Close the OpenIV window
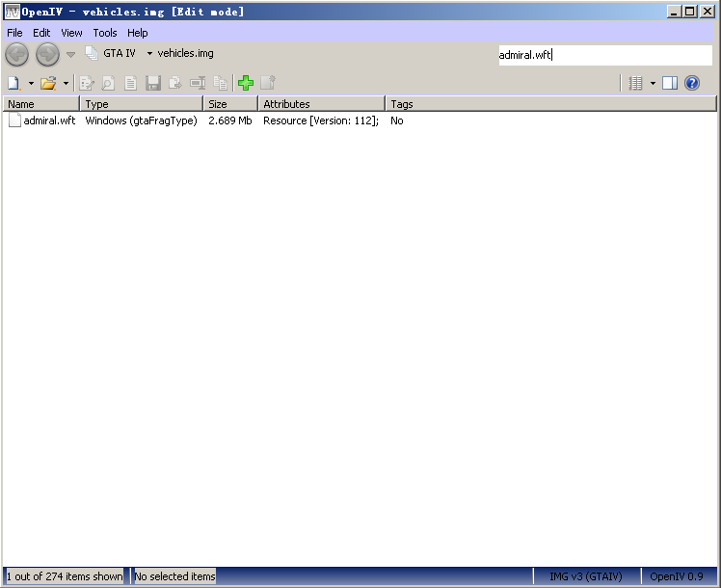 (708, 12)
